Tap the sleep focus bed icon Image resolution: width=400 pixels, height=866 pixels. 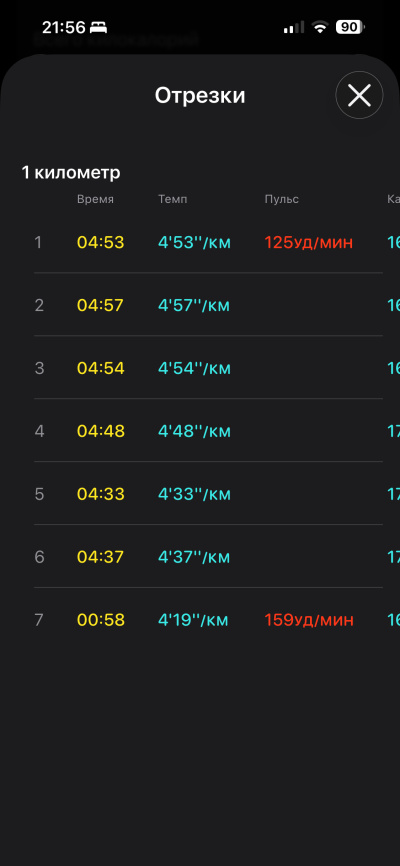(x=99, y=27)
